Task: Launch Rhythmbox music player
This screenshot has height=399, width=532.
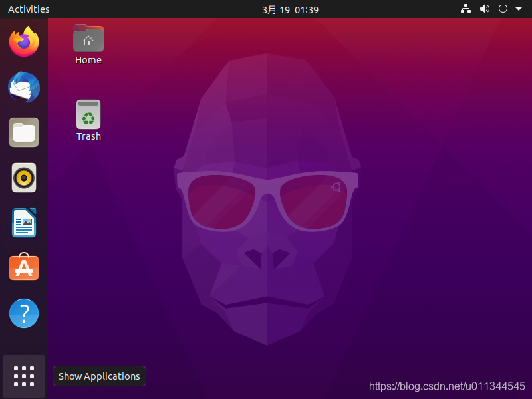Action: (24, 178)
